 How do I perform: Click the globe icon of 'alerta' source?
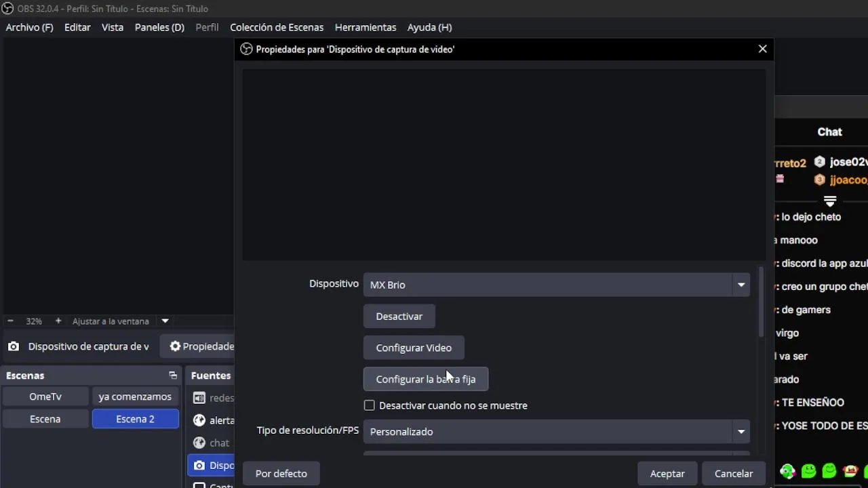[x=199, y=420]
